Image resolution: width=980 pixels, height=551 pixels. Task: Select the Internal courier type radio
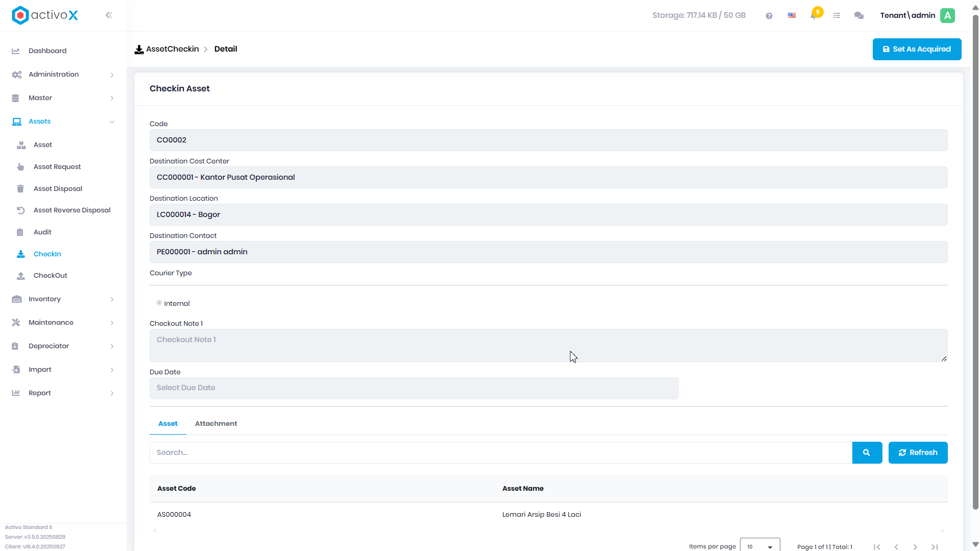[x=159, y=303]
